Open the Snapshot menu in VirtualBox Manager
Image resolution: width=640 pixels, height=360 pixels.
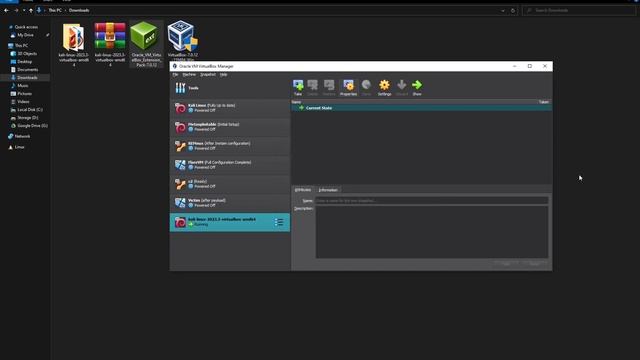[208, 75]
